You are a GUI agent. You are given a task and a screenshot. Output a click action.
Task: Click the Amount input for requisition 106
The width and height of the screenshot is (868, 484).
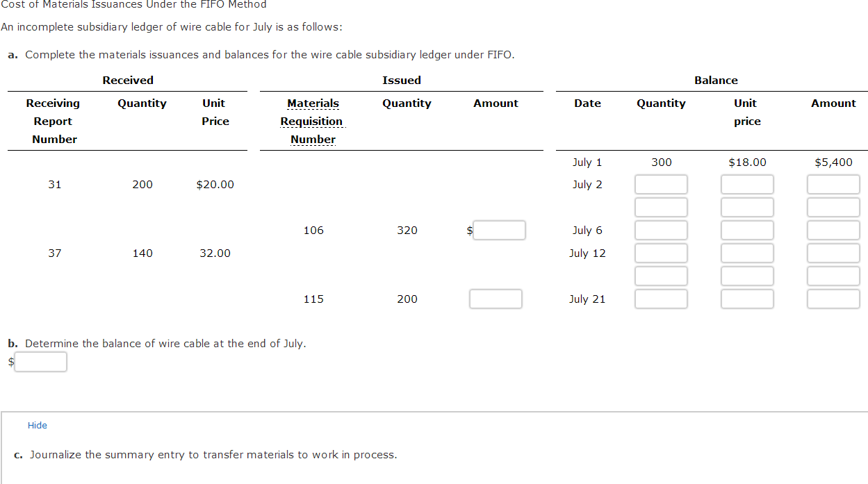499,230
